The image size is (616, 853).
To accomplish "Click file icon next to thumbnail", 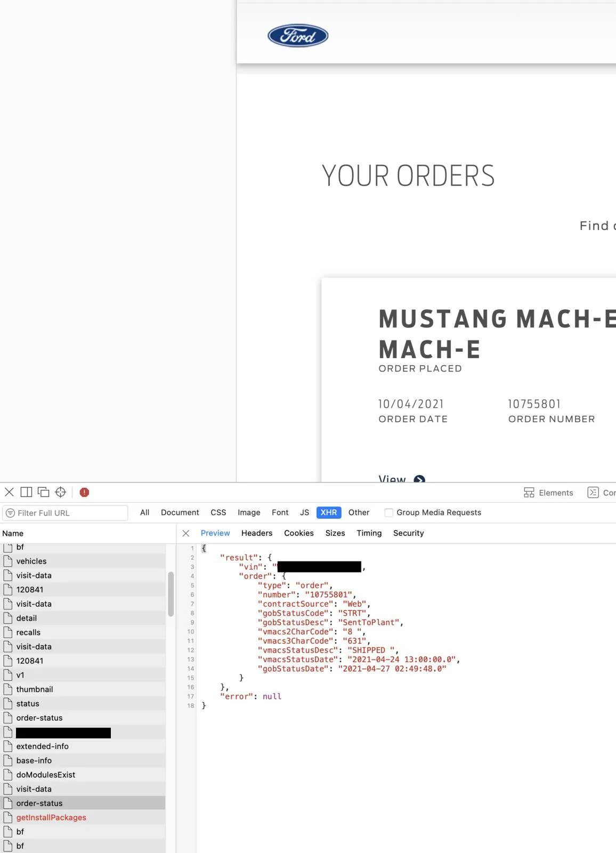I will [7, 689].
